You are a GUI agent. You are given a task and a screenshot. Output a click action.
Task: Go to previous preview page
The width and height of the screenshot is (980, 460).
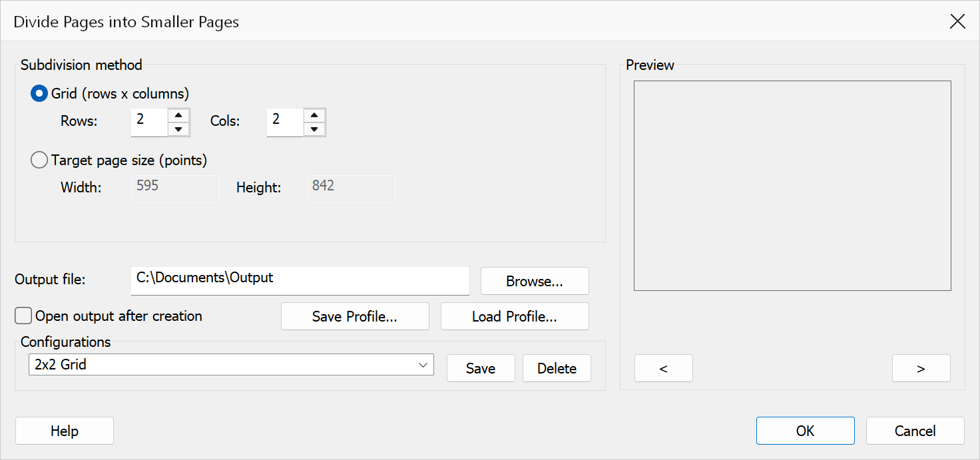(664, 368)
